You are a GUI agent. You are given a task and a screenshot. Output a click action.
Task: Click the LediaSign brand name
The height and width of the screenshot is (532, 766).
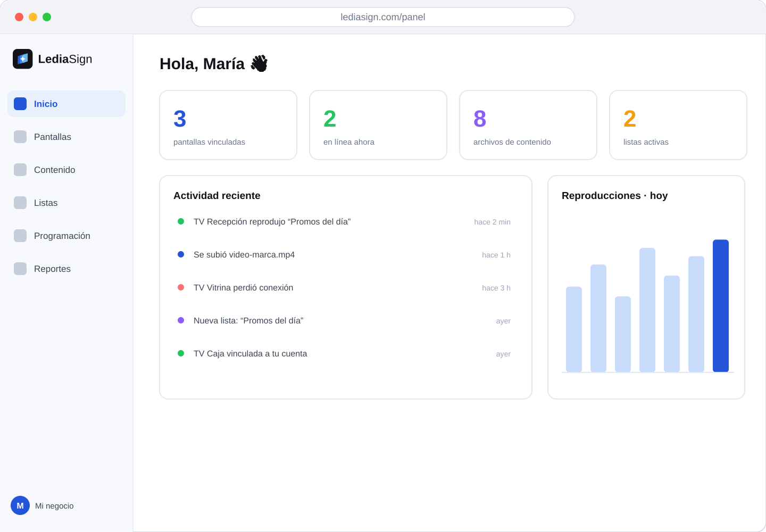click(65, 59)
